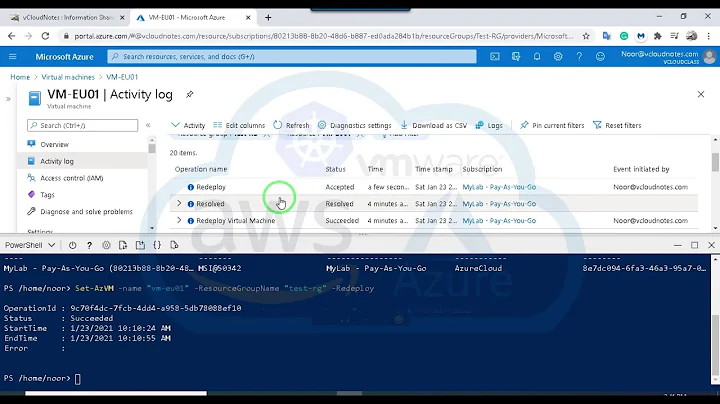Open Diagnostics settings
Viewport: 720px width, 404px height.
(354, 125)
